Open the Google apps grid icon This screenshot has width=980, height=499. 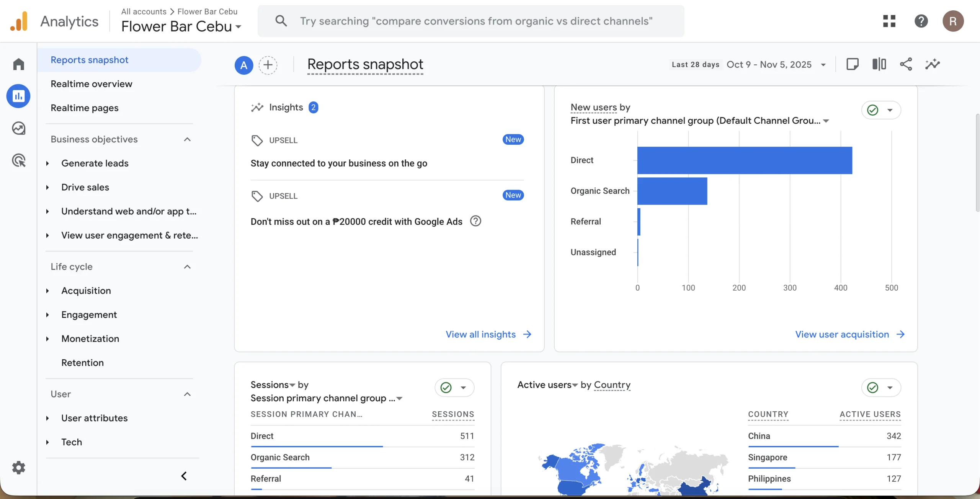click(889, 21)
